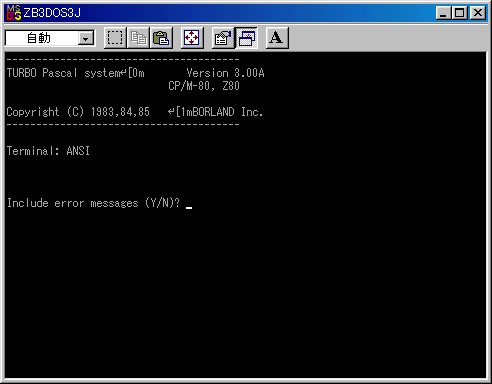Click the 'Copyright (C) 1983,84,85' text

(x=78, y=112)
